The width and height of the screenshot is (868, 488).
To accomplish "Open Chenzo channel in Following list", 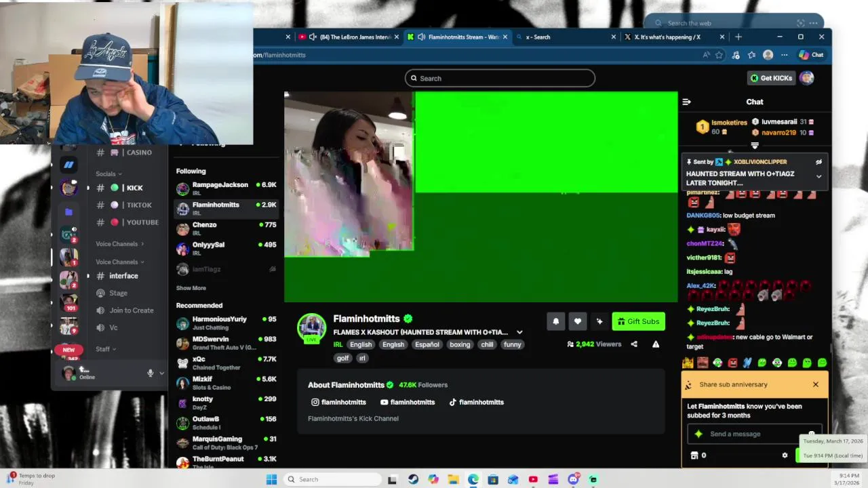I will pyautogui.click(x=226, y=228).
